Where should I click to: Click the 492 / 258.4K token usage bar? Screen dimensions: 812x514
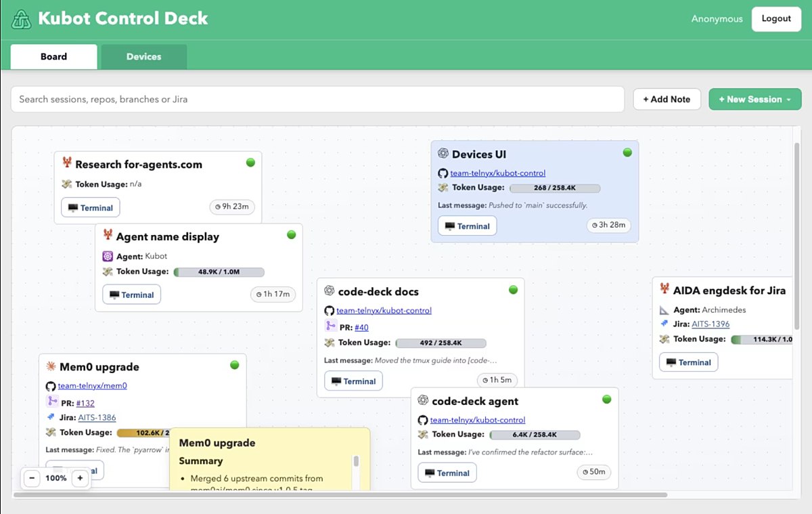pyautogui.click(x=441, y=343)
